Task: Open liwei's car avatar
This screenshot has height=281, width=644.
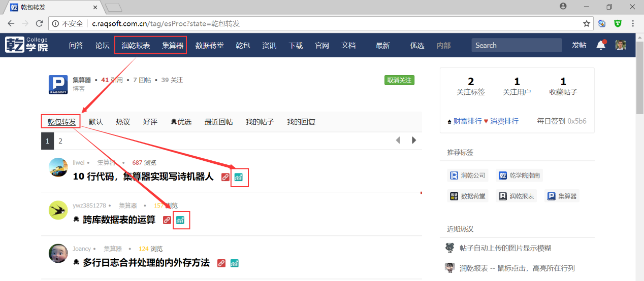Action: (58, 167)
